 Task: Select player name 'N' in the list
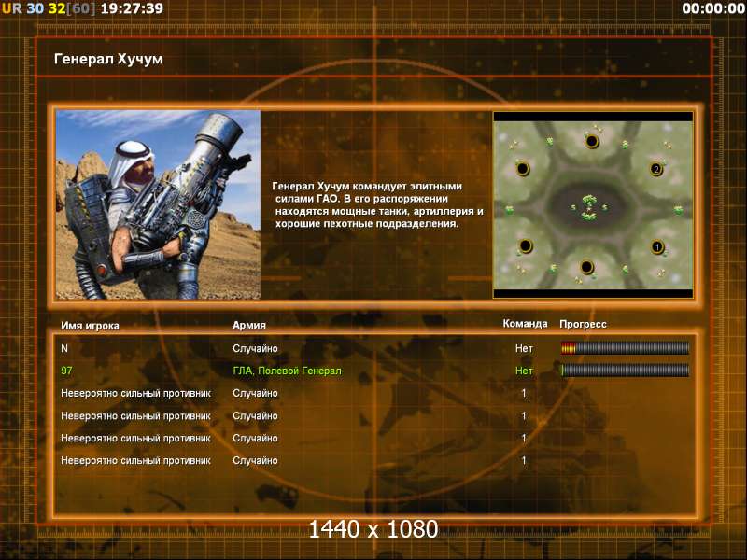pyautogui.click(x=64, y=348)
